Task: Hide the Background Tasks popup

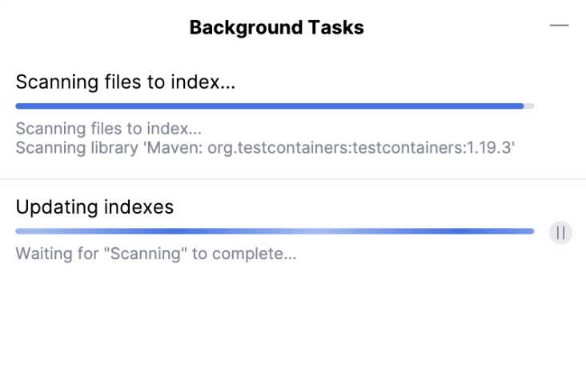Action: click(559, 26)
